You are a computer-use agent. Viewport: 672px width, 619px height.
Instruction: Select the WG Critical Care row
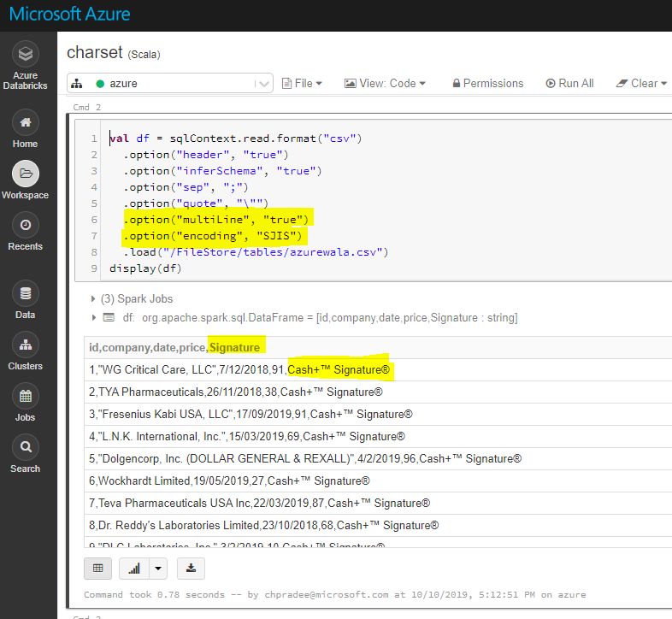tap(378, 369)
